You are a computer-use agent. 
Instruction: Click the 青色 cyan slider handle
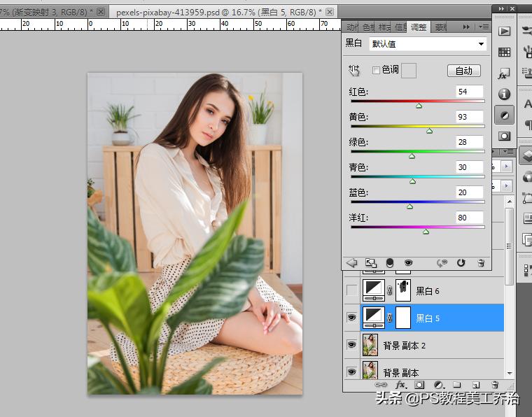(x=412, y=181)
